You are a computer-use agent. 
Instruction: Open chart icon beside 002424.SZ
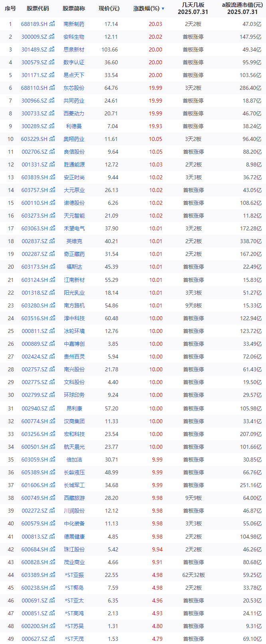point(52,357)
